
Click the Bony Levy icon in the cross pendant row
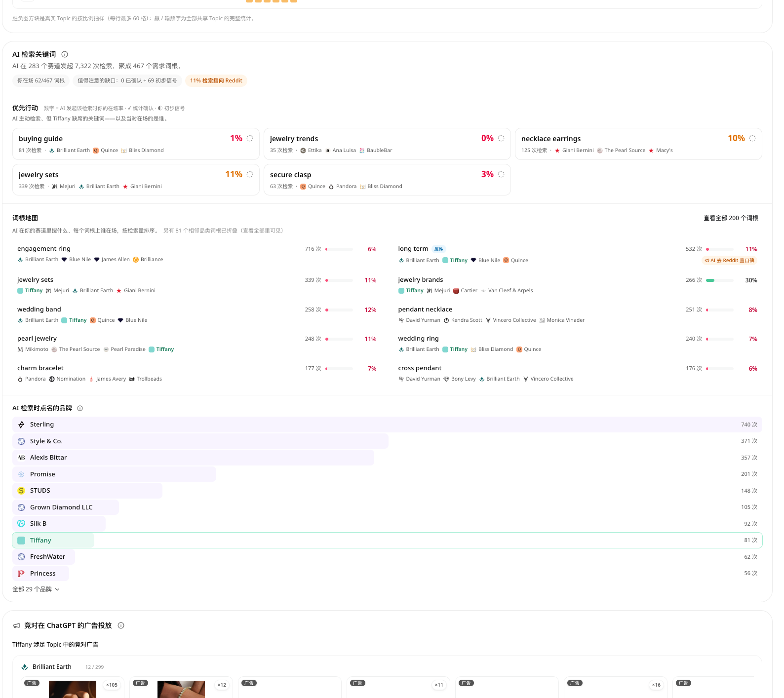(x=446, y=379)
